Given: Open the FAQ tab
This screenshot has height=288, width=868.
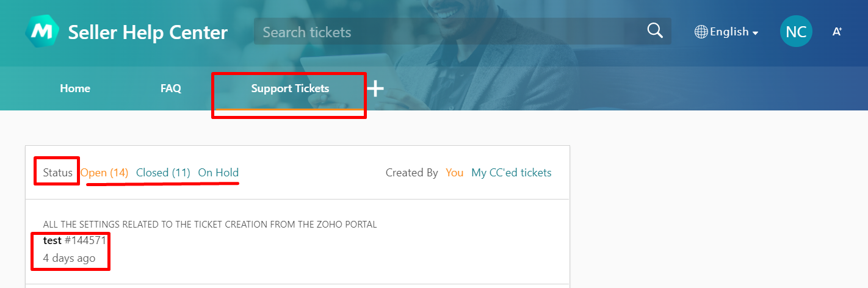Looking at the screenshot, I should coord(171,88).
